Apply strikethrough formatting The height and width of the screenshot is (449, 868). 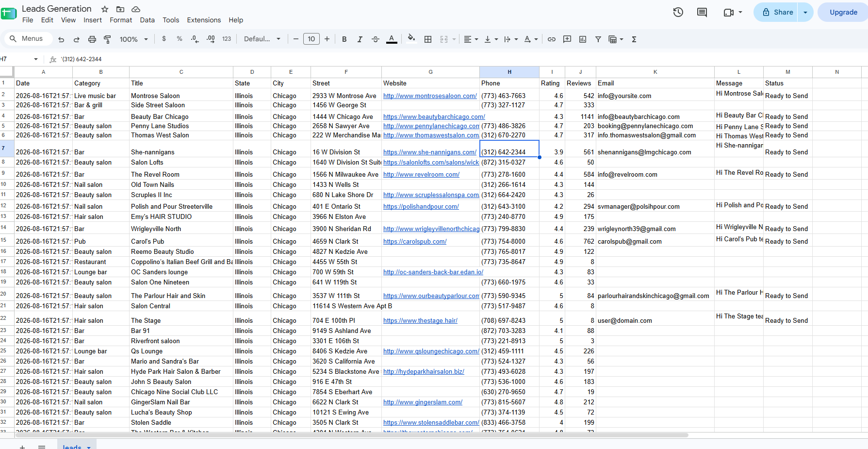click(x=376, y=39)
